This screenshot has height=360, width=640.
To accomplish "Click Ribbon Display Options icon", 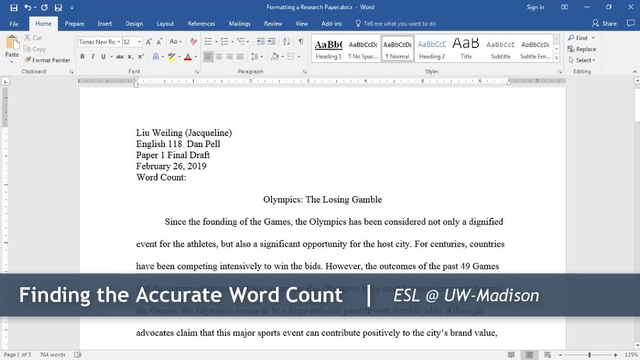I will click(x=564, y=7).
